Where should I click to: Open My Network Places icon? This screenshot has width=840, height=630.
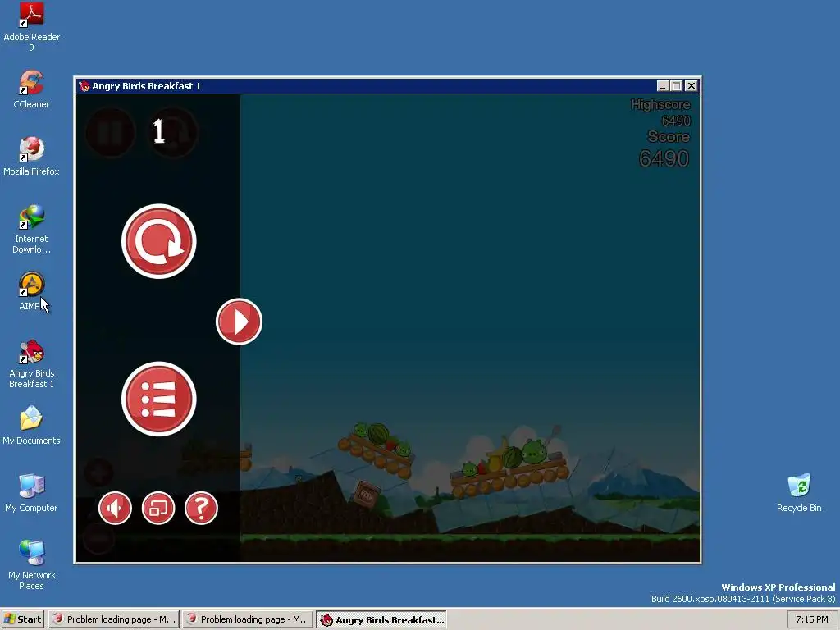point(31,565)
